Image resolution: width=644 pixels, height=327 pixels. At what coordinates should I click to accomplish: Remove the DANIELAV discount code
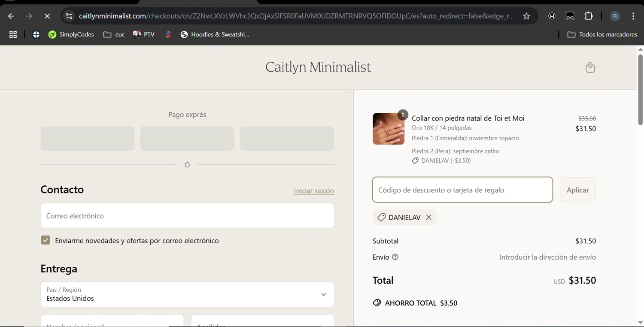coord(428,217)
